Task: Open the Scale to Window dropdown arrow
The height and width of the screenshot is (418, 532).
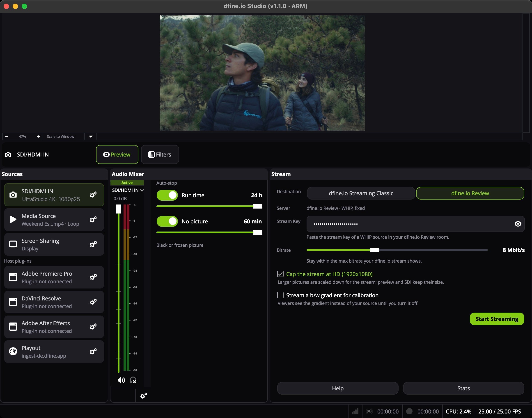Action: pyautogui.click(x=91, y=136)
